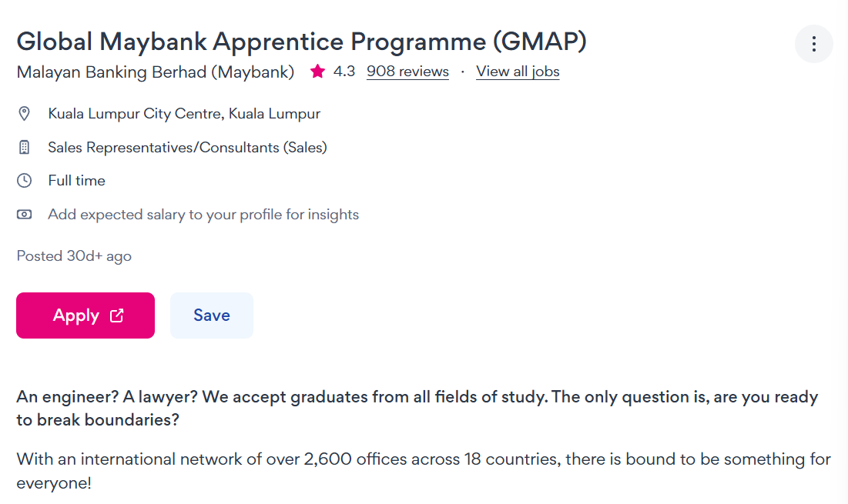Open the three-dot overflow menu

tap(813, 44)
